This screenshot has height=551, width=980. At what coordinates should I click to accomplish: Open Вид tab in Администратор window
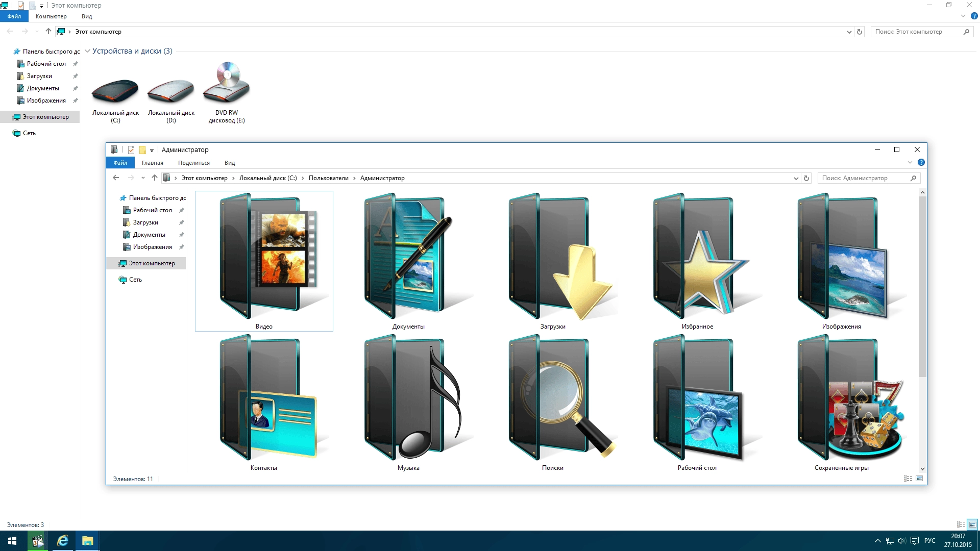pos(230,163)
